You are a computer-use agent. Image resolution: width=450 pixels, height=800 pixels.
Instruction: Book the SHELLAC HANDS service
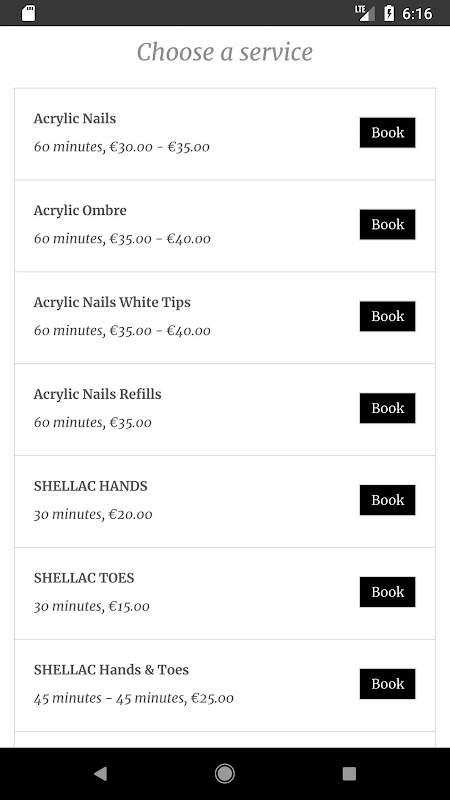(387, 500)
